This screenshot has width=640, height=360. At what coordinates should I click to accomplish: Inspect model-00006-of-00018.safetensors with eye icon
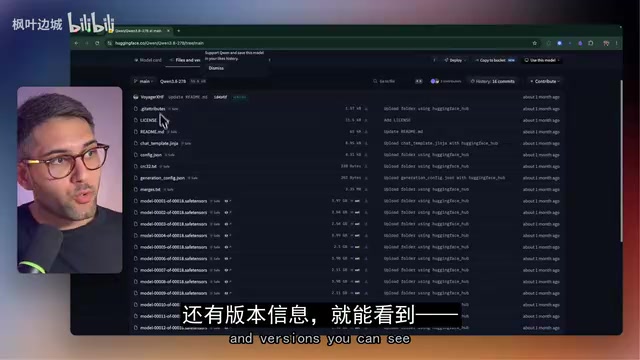tap(227, 258)
